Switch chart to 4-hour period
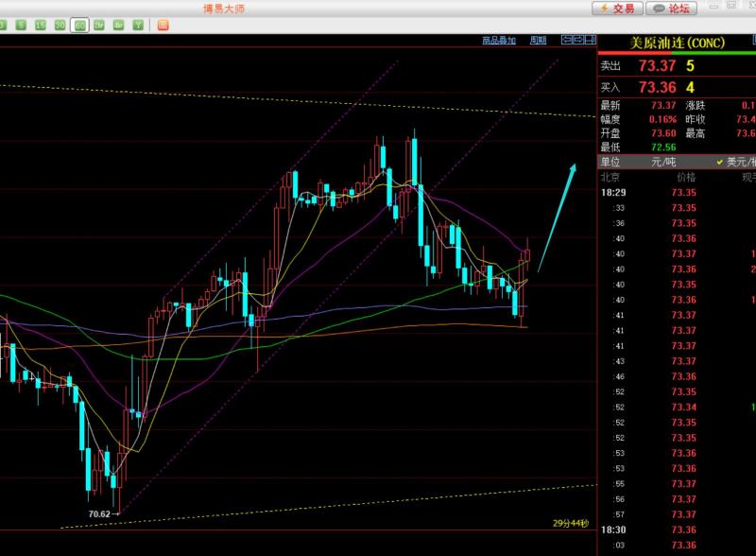The image size is (756, 556). (119, 25)
